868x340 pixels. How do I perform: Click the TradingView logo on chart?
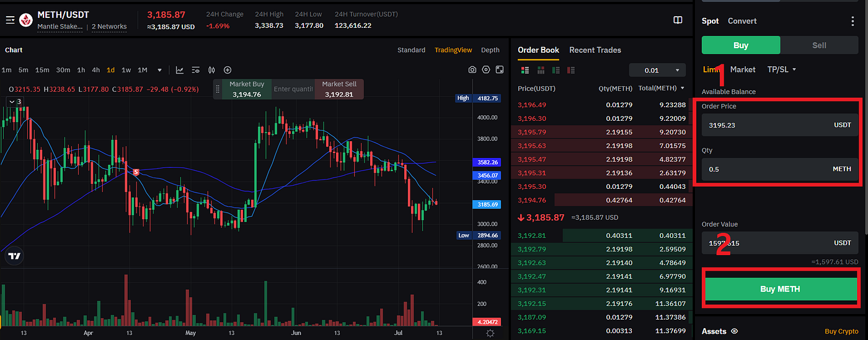[x=14, y=256]
